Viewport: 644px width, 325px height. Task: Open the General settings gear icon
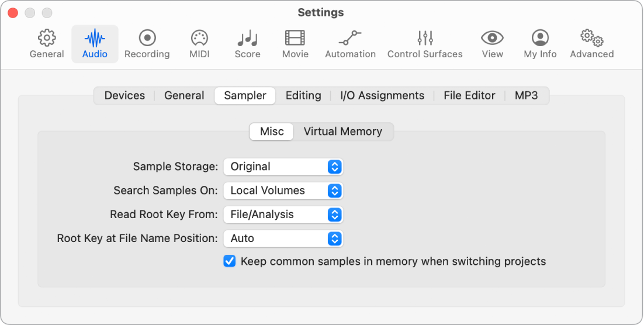tap(47, 38)
